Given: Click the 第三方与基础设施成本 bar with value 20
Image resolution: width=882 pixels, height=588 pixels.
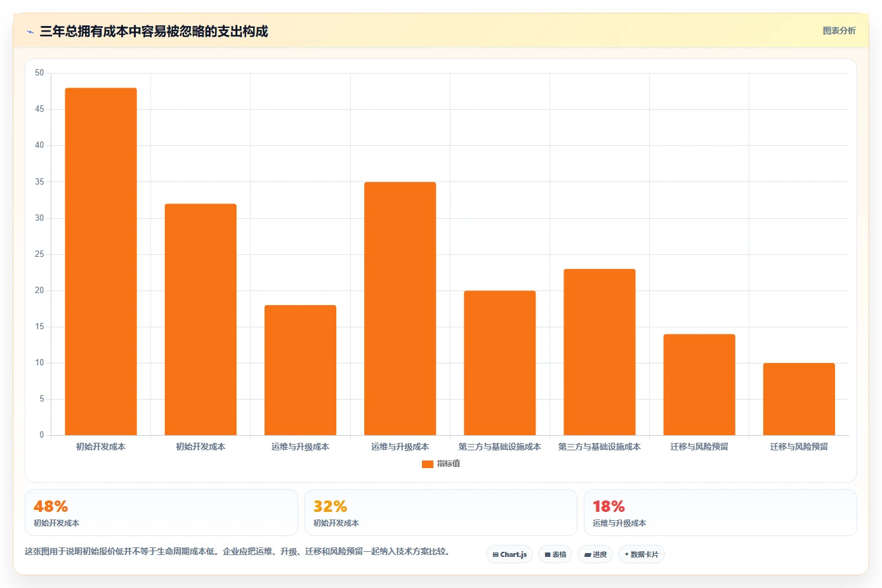Looking at the screenshot, I should click(x=499, y=363).
